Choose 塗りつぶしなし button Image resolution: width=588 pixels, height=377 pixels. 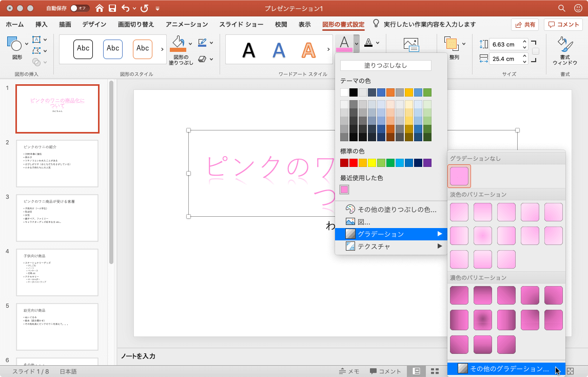tap(385, 65)
